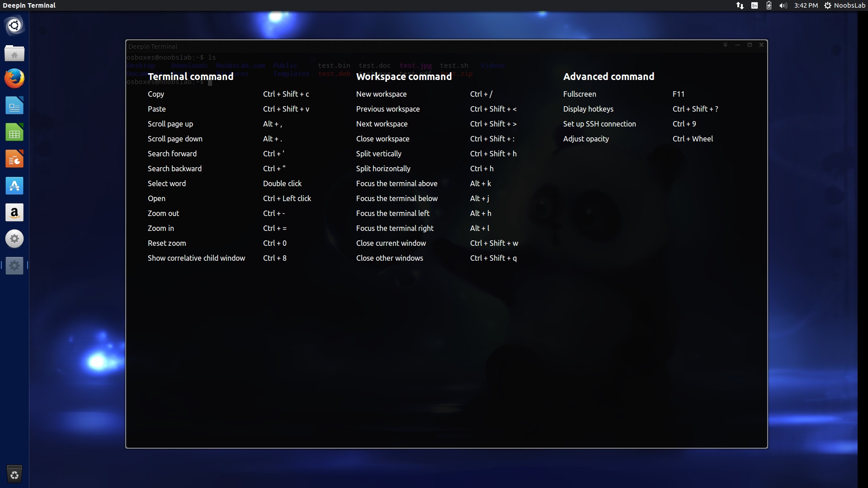Open System Settings from the dock
Screen dimensions: 868x488
pyautogui.click(x=14, y=239)
